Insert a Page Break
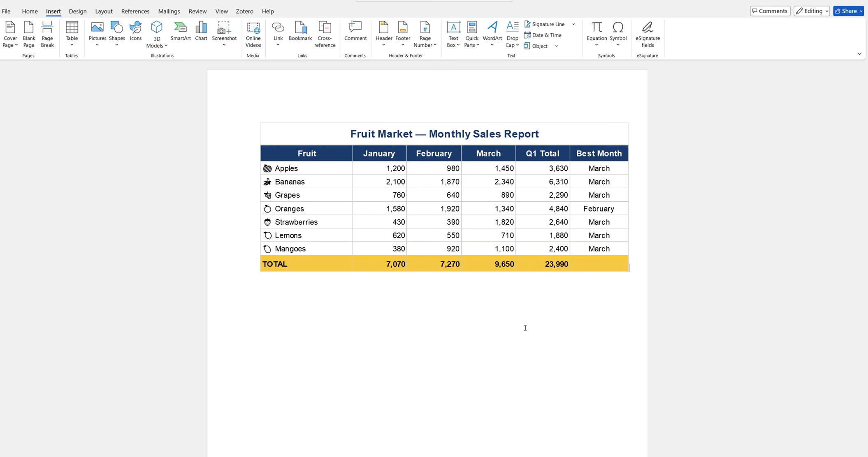 47,35
